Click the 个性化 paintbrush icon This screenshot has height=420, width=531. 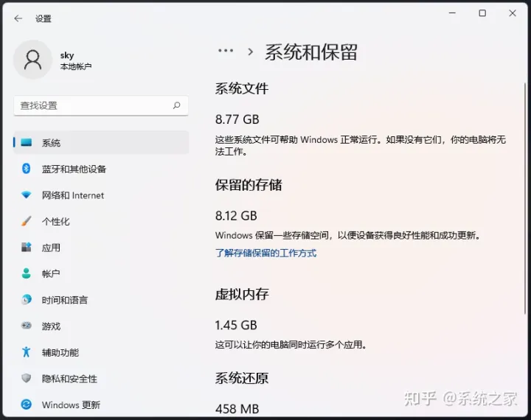(26, 221)
